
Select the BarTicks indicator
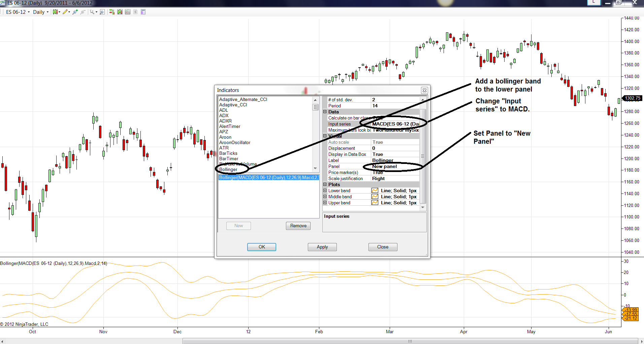(x=228, y=153)
